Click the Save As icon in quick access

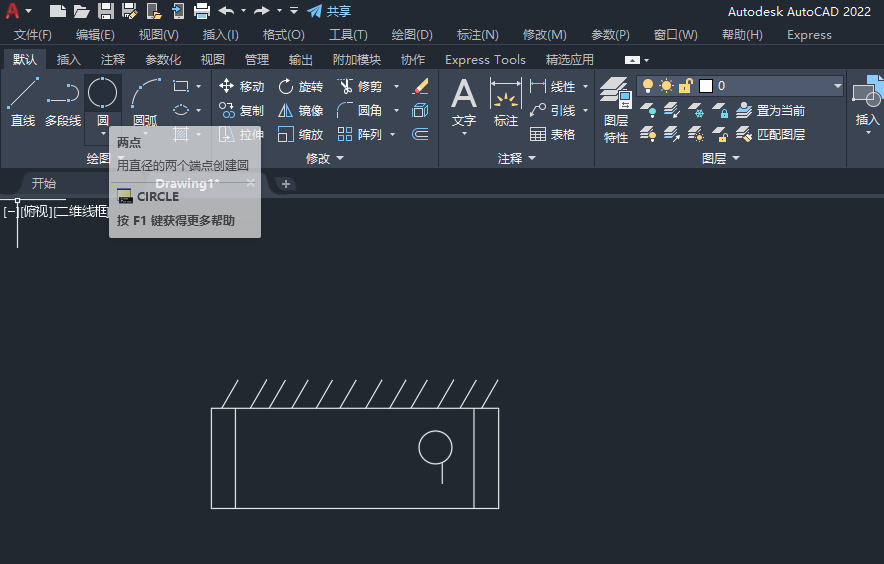coord(130,11)
